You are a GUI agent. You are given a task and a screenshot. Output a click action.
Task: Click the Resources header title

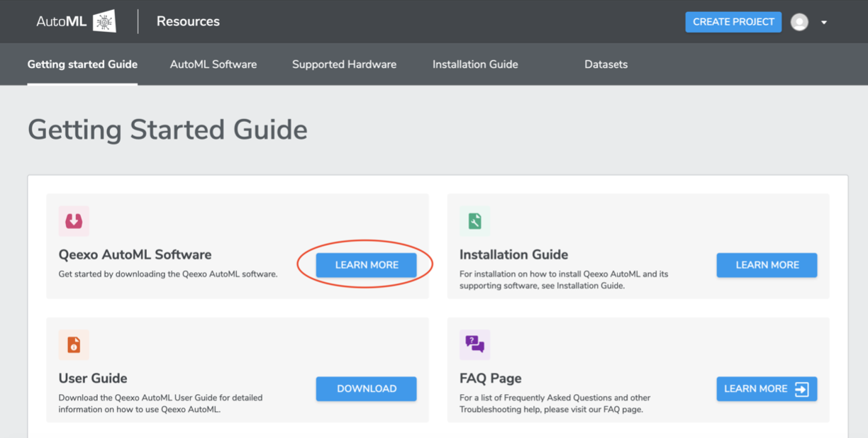click(188, 21)
